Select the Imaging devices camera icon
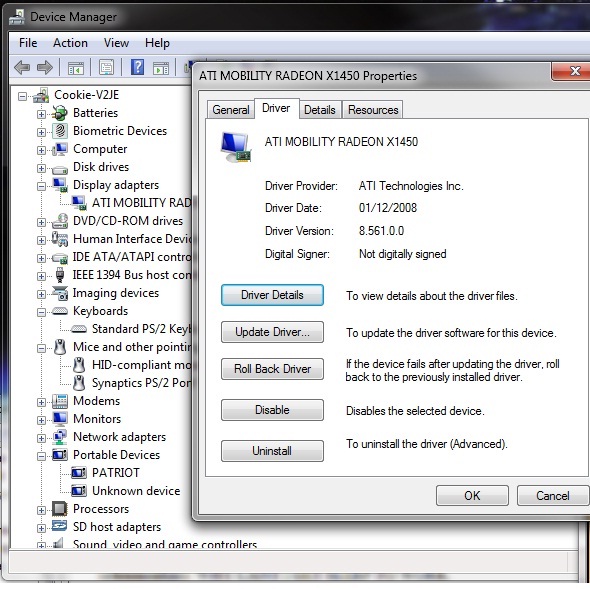The width and height of the screenshot is (590, 589). click(x=59, y=293)
